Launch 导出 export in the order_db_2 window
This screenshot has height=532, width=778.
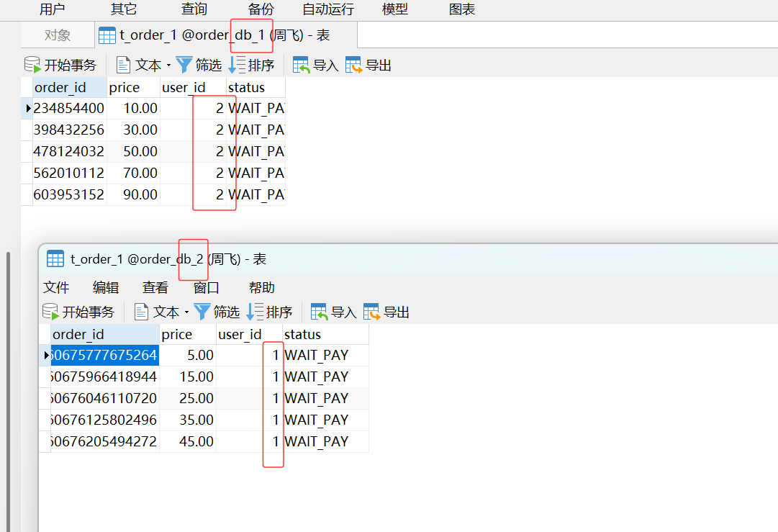pos(386,312)
